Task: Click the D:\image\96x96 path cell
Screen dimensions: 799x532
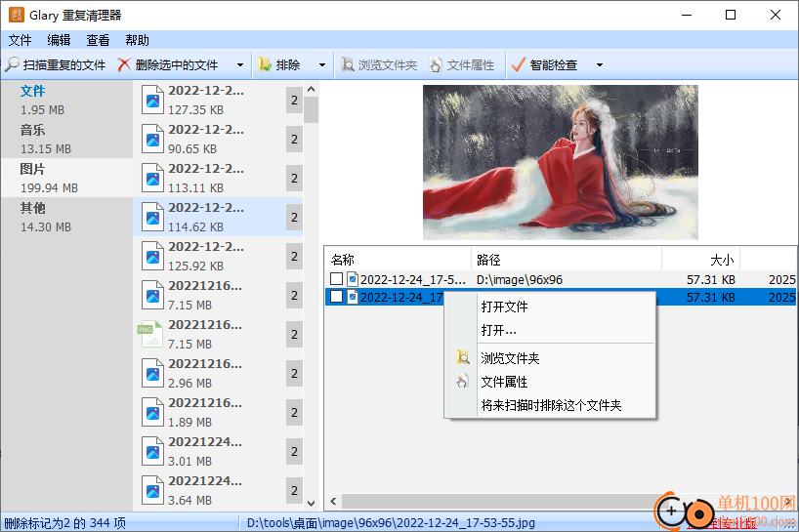Action: (x=520, y=279)
